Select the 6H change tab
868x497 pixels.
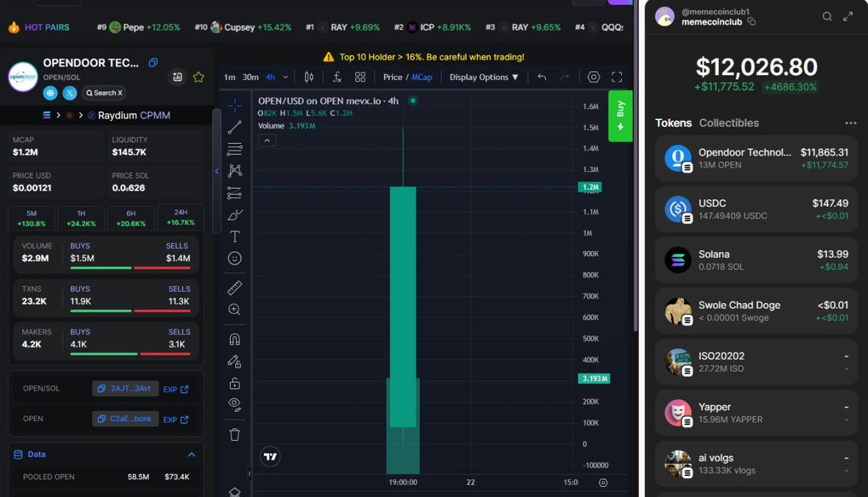pos(130,218)
